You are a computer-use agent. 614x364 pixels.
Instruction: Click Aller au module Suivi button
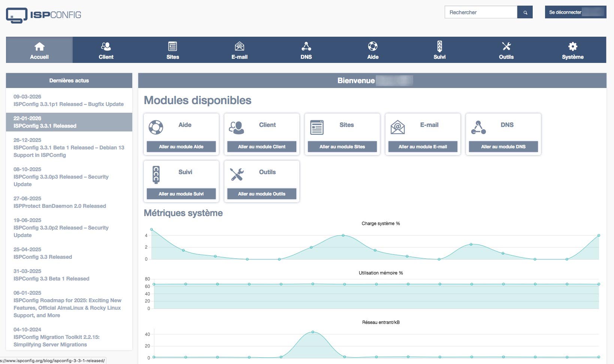(x=181, y=194)
